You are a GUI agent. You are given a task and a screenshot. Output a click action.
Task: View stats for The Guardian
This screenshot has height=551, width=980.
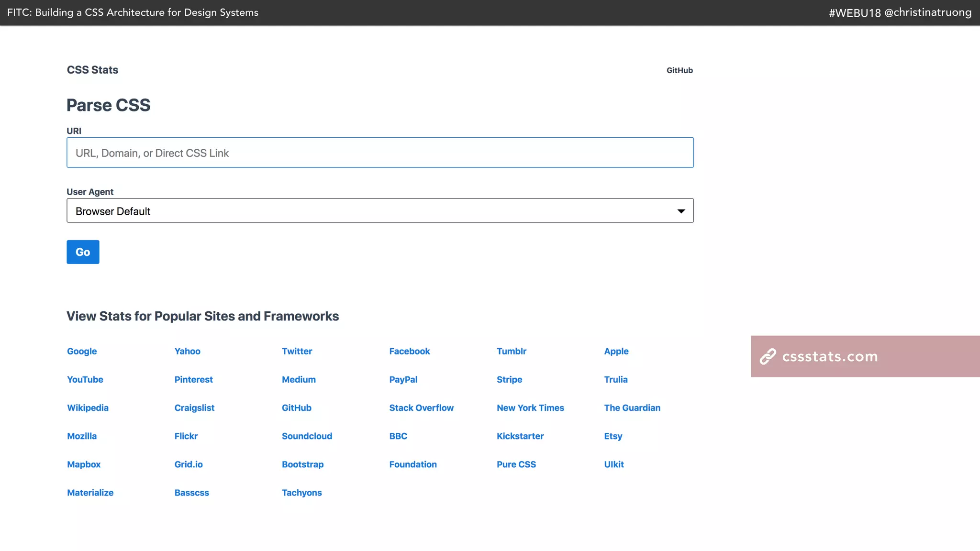(x=632, y=408)
